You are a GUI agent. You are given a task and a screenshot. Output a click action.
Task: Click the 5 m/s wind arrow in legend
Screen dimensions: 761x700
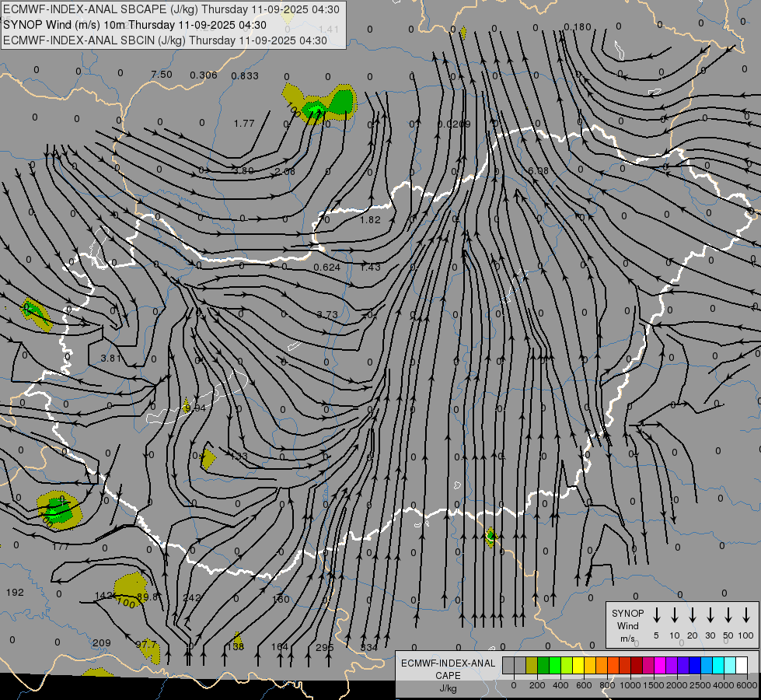click(656, 615)
